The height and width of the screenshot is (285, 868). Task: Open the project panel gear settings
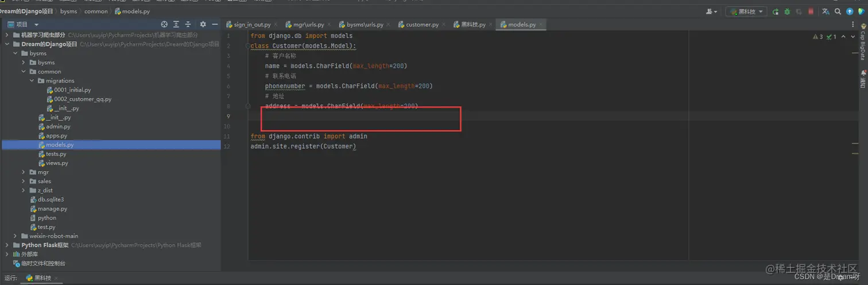(203, 24)
